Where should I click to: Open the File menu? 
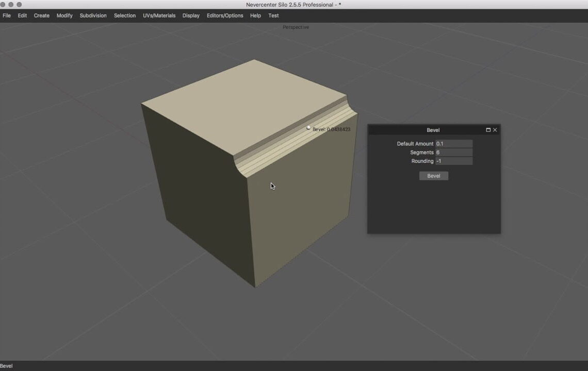point(6,15)
